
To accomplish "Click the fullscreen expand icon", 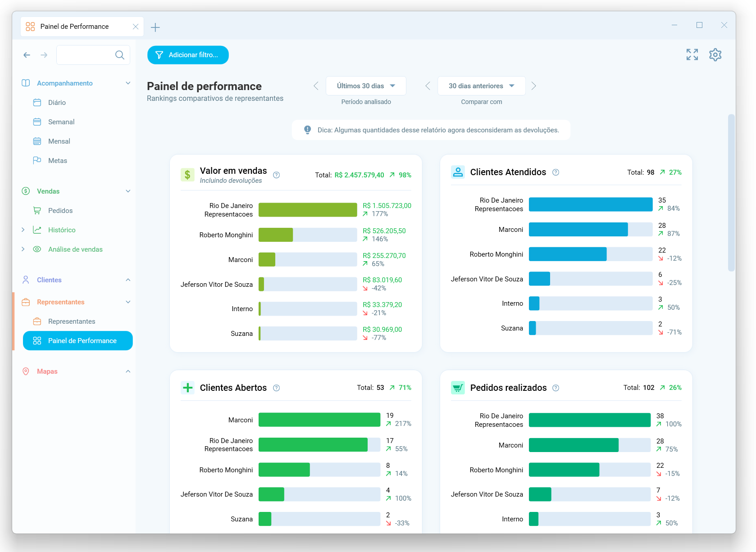I will pos(692,54).
